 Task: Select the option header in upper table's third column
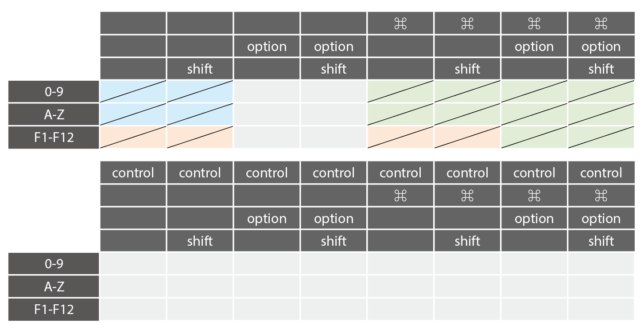[x=267, y=46]
